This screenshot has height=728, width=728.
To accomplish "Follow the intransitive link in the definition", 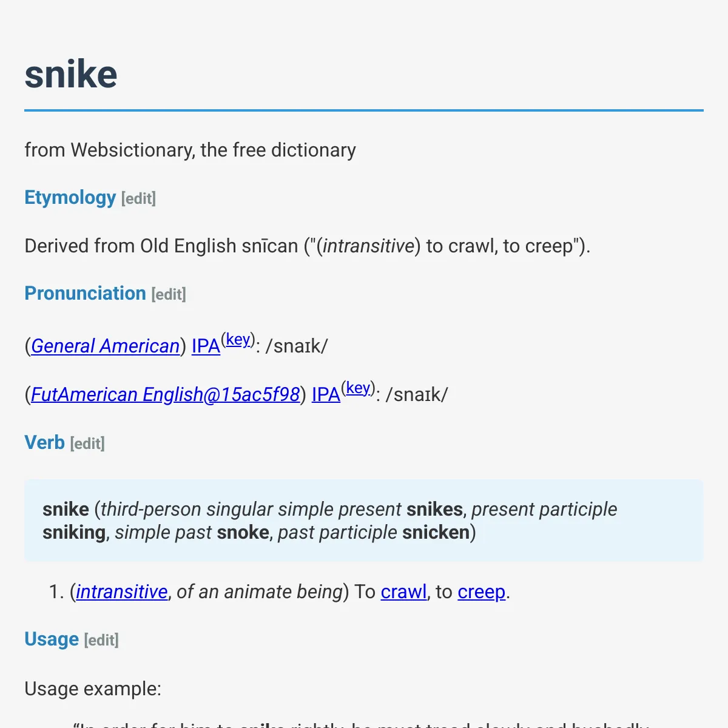I will (122, 591).
